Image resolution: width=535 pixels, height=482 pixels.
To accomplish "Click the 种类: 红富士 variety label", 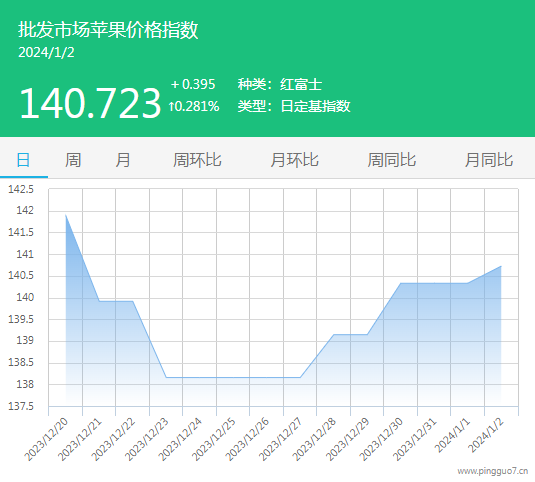I will click(x=280, y=84).
